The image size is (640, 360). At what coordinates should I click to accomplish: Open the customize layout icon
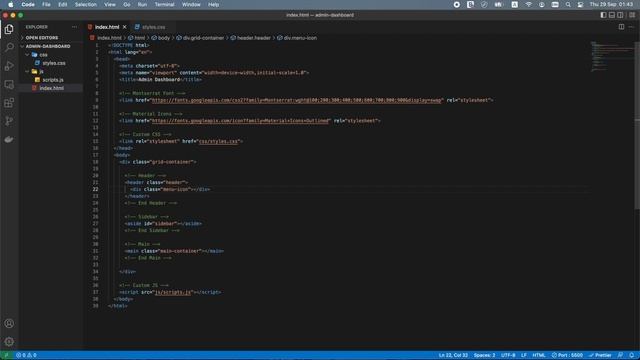[632, 15]
